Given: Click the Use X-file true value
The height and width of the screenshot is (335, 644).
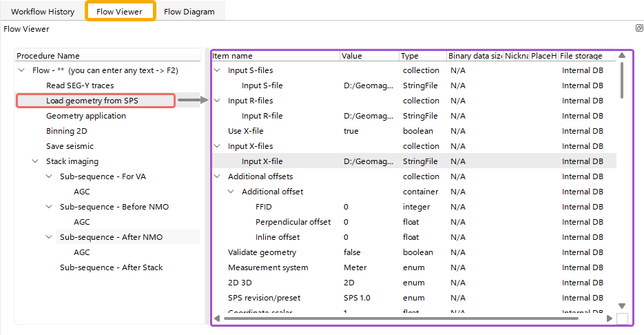Looking at the screenshot, I should (351, 131).
